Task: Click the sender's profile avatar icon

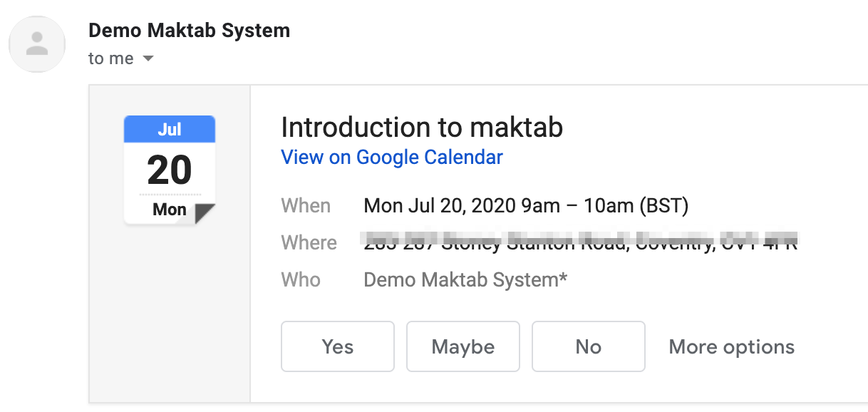Action: [37, 43]
